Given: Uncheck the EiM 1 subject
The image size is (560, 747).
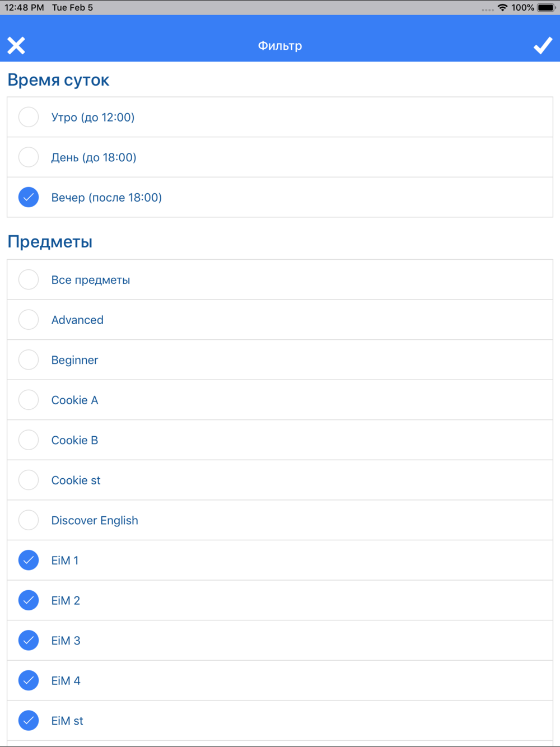Looking at the screenshot, I should coord(29,560).
